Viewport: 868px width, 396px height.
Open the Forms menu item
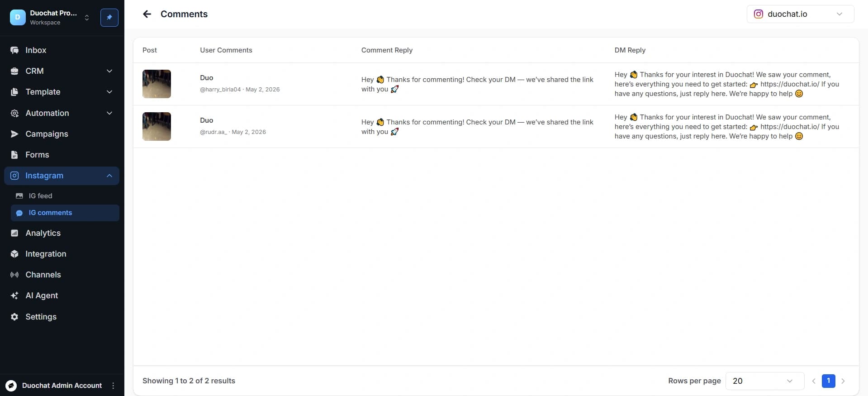coord(62,155)
